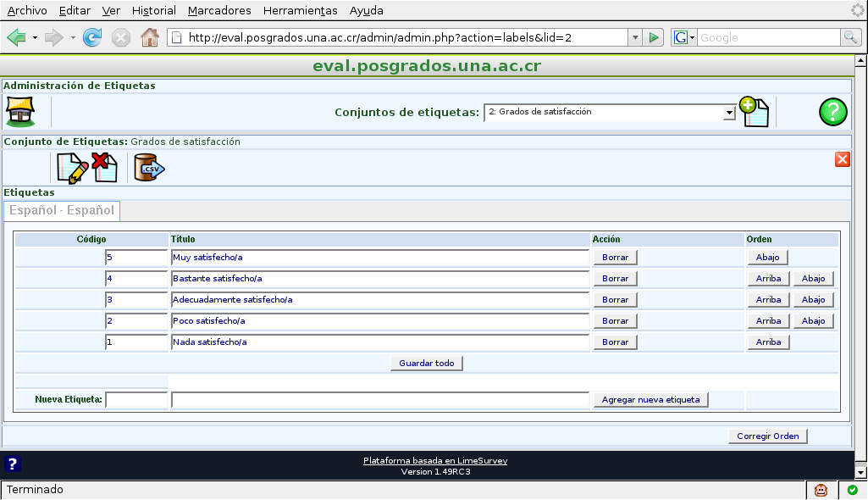This screenshot has height=500, width=868.
Task: Open the Conjuntos de etiquetas dropdown
Action: (608, 112)
